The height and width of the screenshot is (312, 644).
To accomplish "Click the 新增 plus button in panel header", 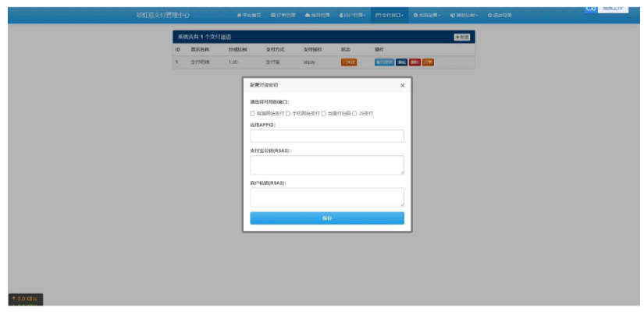I will [x=462, y=37].
